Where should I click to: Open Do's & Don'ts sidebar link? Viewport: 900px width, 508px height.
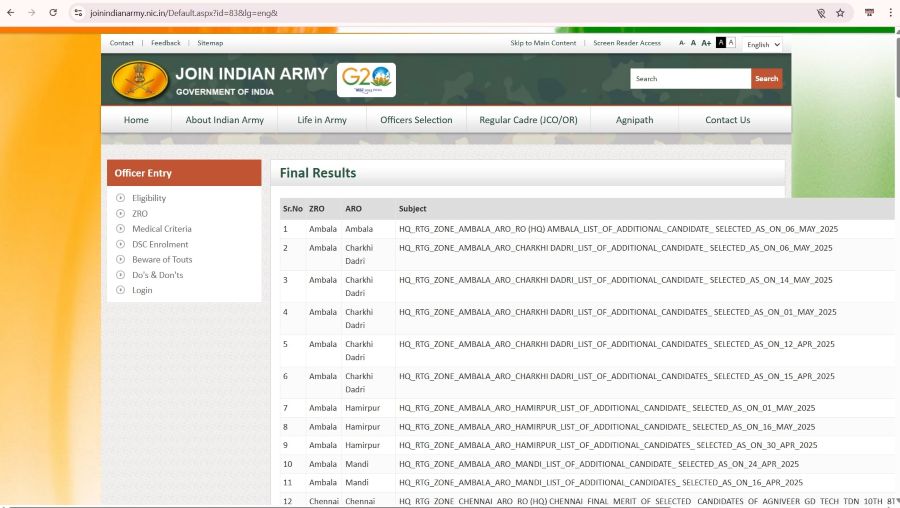[158, 275]
